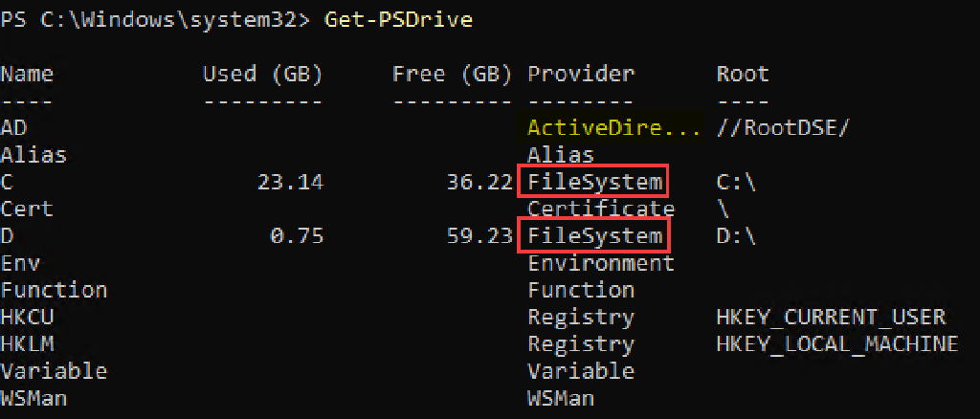Screen dimensions: 980x419
Task: Click the highlighted FileSystem in C row
Action: (593, 182)
